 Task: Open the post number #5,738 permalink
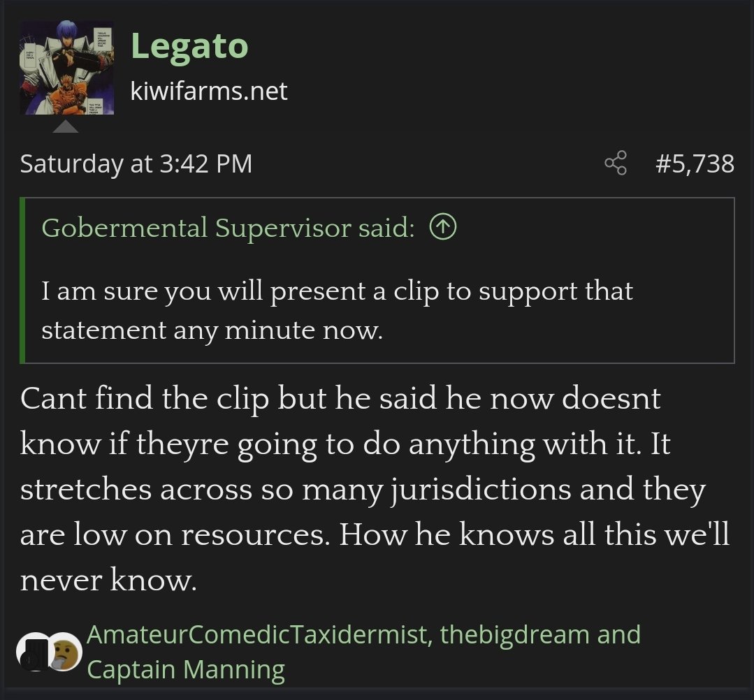[695, 163]
